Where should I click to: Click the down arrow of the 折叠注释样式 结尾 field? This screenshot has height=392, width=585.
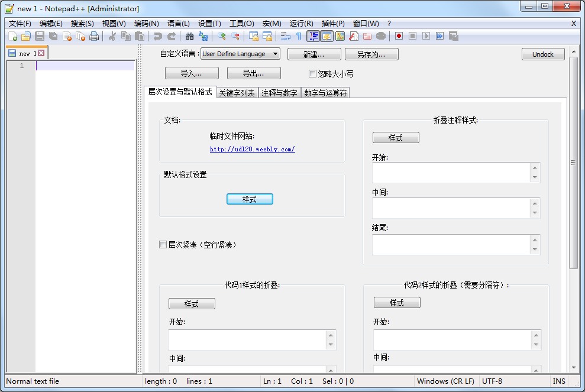(535, 250)
